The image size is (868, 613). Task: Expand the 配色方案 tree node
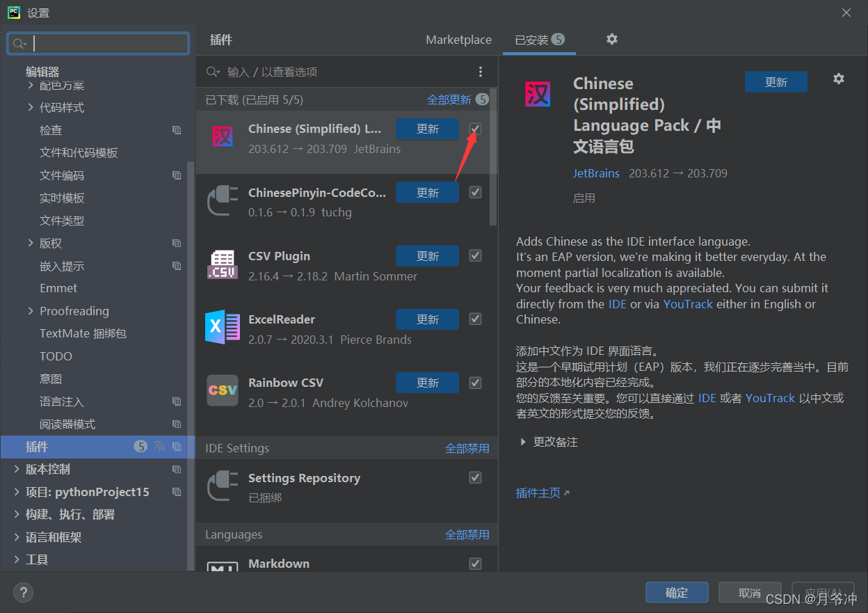point(31,86)
